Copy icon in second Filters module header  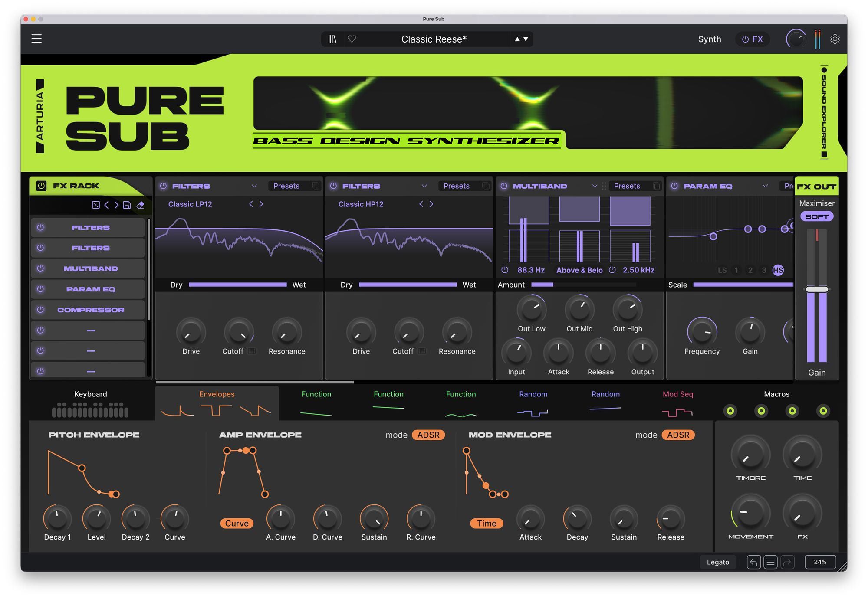(486, 186)
